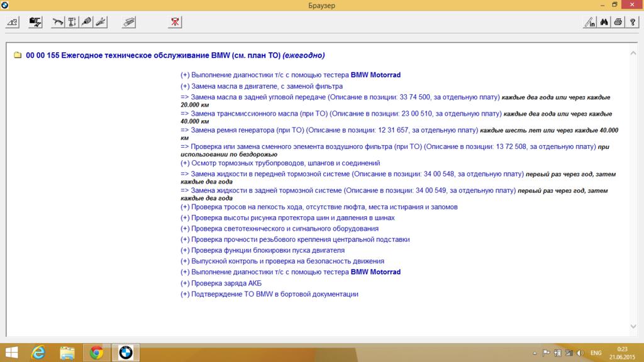Click the red crossed-out ribbon toolbar icon
The image size is (644, 362).
[175, 22]
